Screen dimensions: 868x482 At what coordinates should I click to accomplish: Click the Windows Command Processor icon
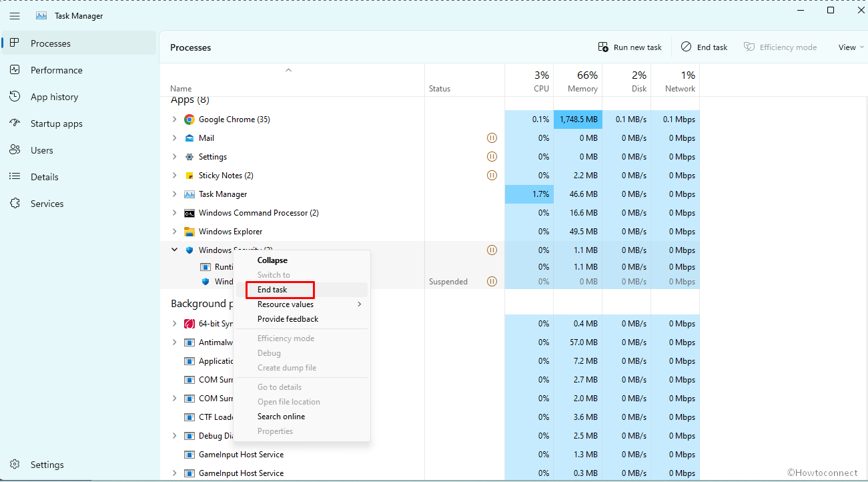pos(189,213)
